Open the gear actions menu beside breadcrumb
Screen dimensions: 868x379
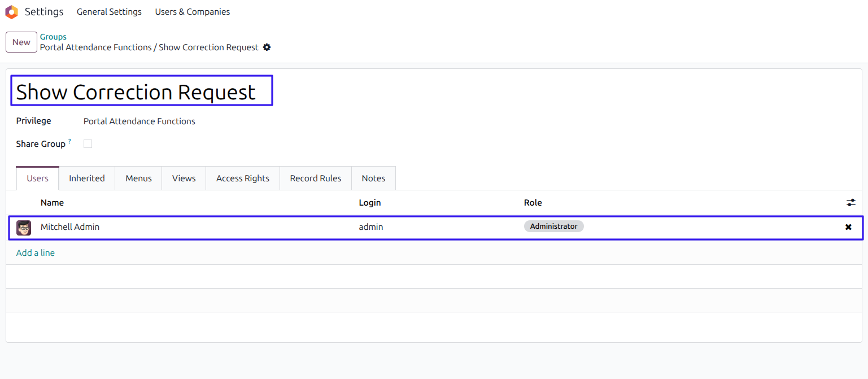(267, 47)
